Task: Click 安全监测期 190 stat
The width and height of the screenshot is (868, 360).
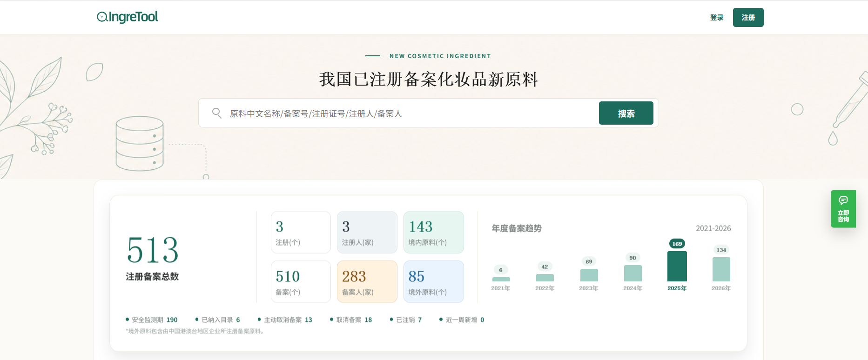Action: [x=152, y=320]
